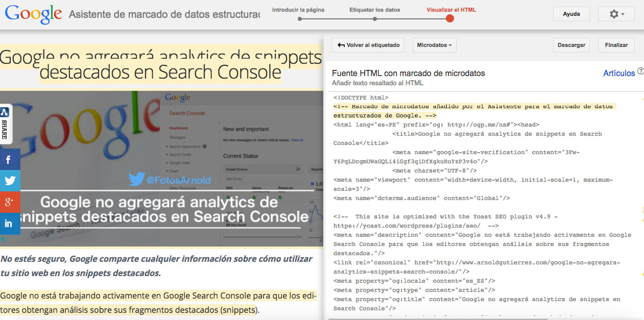Click the meta name="viewport" code line
Viewport: 644px width, 320px height.
click(x=473, y=184)
